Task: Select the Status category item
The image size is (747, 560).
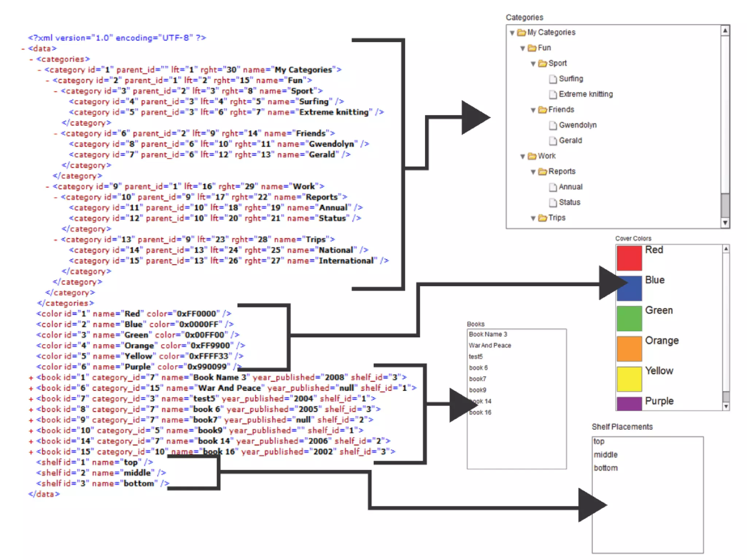Action: 569,202
